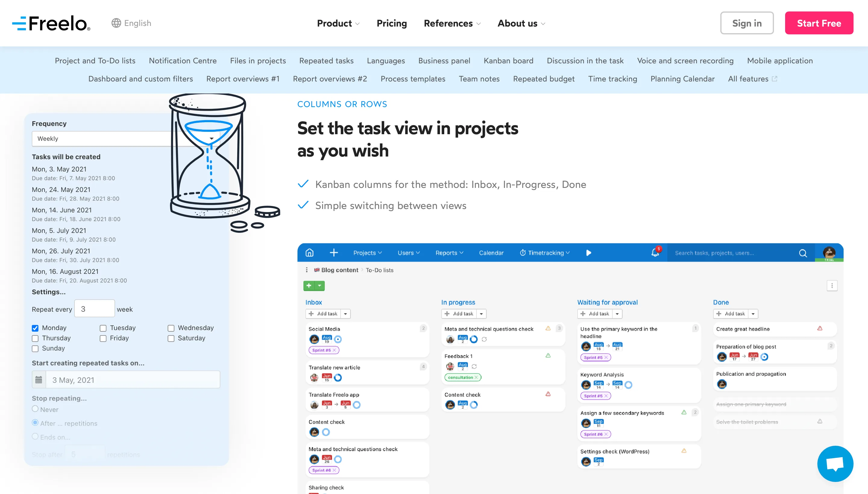
Task: Click the red warning icon on Content check
Action: [548, 394]
